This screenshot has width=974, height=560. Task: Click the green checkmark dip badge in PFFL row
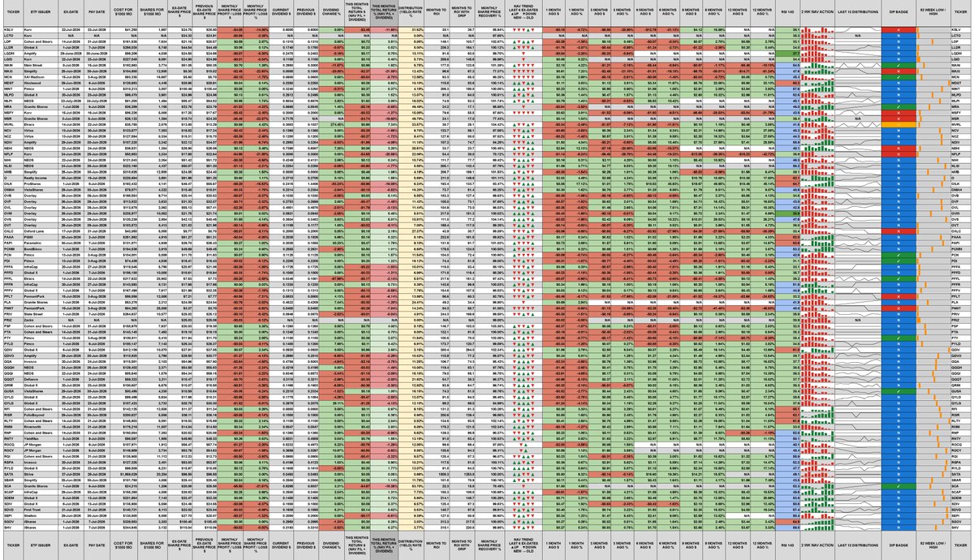pos(899,278)
